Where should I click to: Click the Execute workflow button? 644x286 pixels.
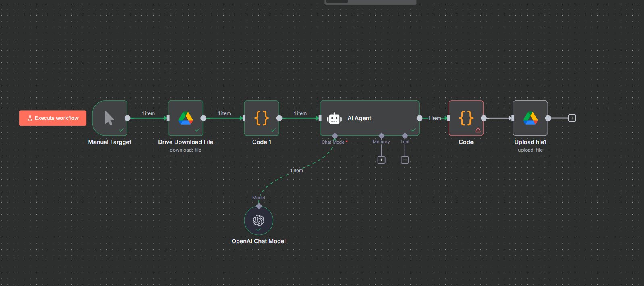(x=53, y=118)
